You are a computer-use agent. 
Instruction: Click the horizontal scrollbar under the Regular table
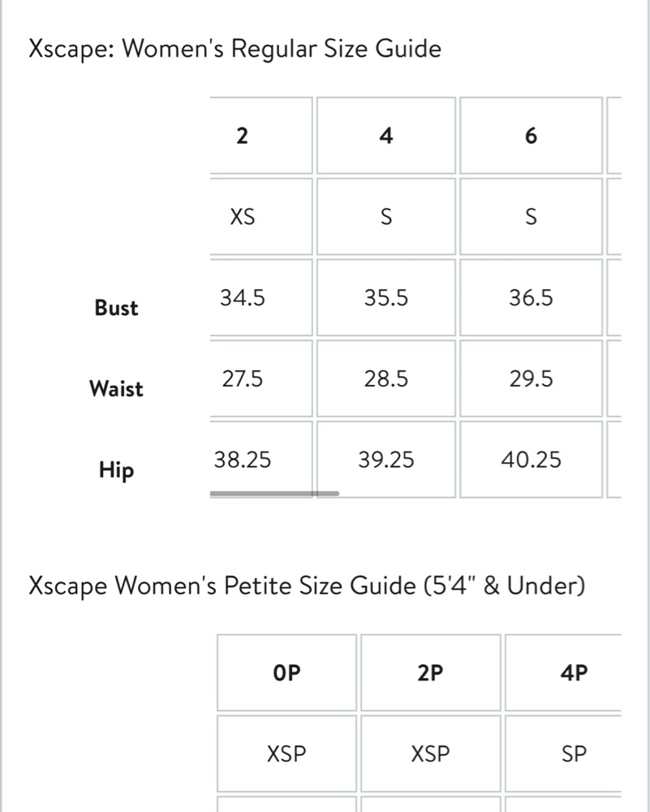(x=274, y=494)
